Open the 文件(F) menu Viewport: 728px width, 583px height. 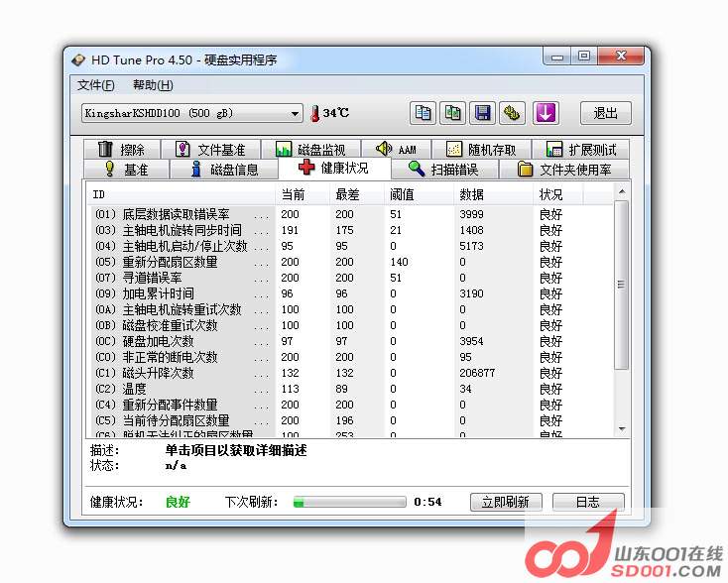[x=96, y=85]
